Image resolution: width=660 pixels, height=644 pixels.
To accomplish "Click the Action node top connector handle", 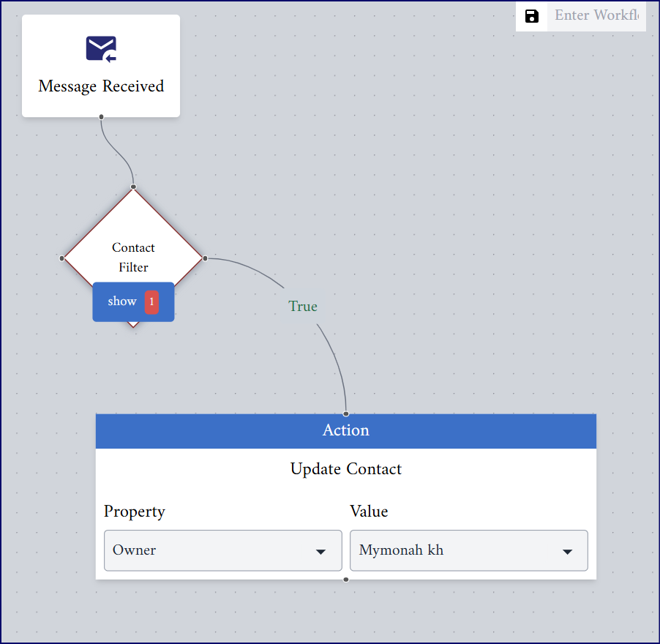I will (x=346, y=413).
